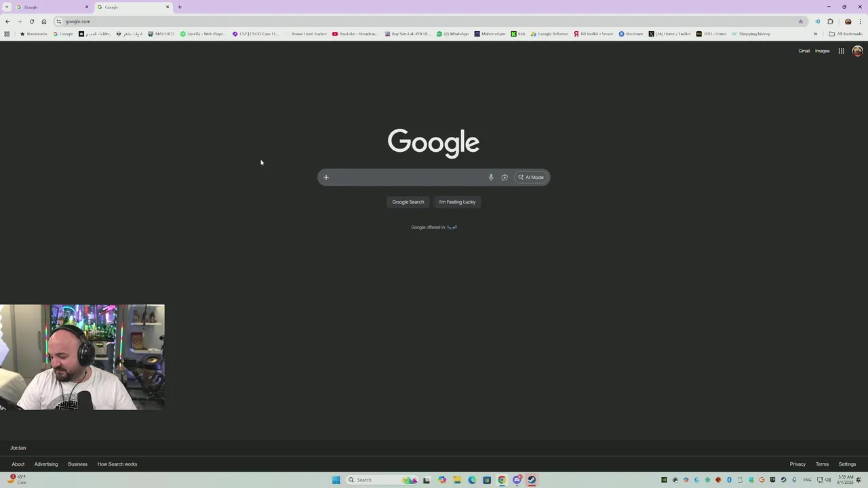868x488 pixels.
Task: Open the tab search dropdown arrow
Action: (7, 7)
